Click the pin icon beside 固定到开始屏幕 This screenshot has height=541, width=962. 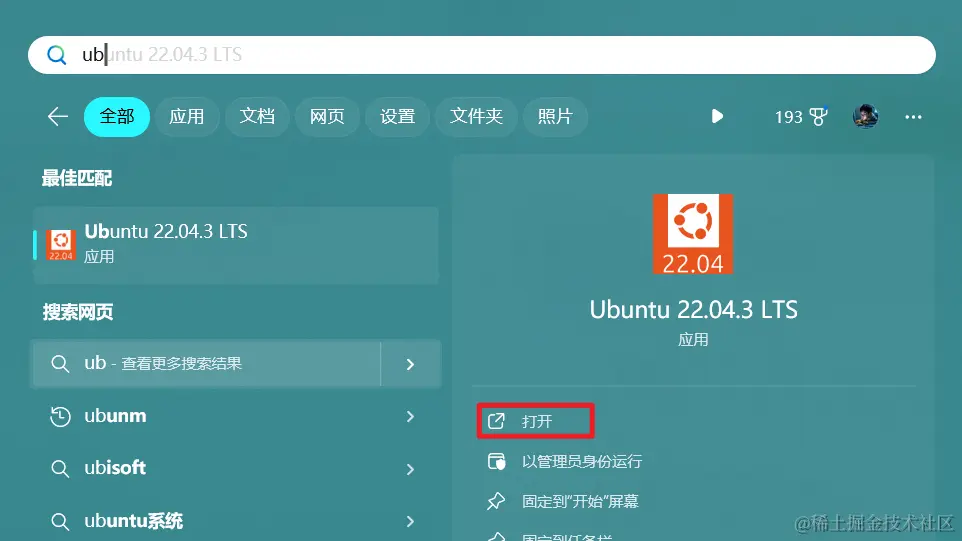coord(496,501)
